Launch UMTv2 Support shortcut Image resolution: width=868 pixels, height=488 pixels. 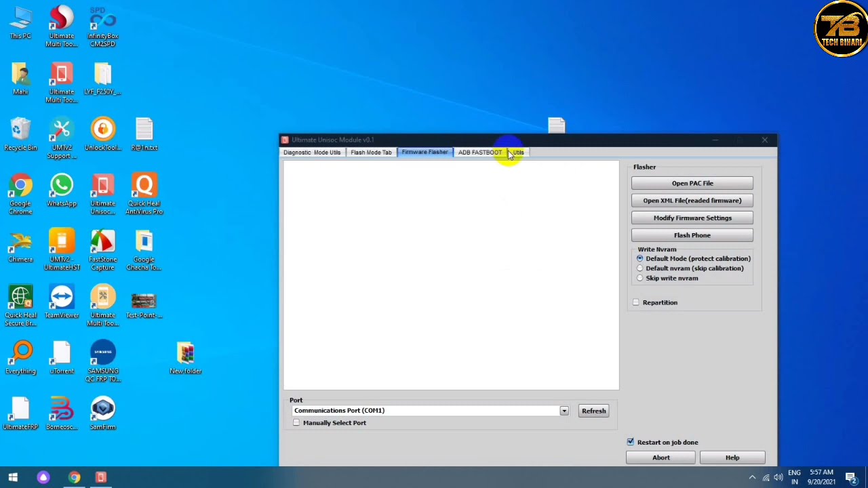click(x=62, y=139)
